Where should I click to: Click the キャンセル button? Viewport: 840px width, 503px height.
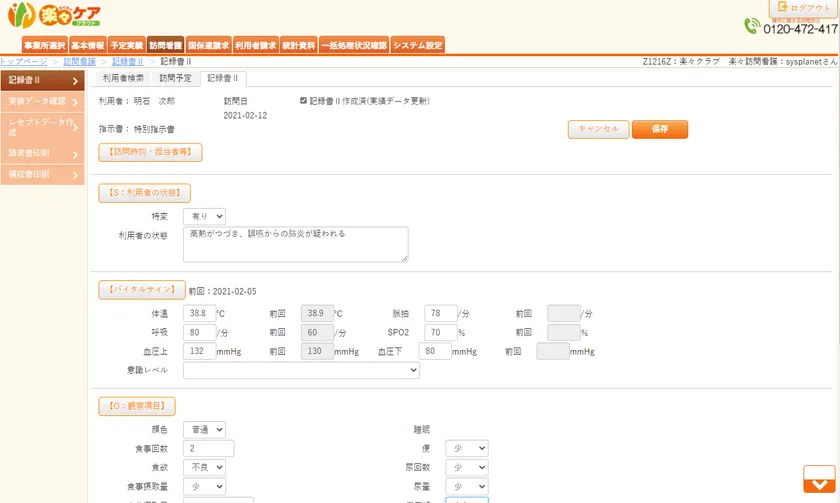coord(598,129)
